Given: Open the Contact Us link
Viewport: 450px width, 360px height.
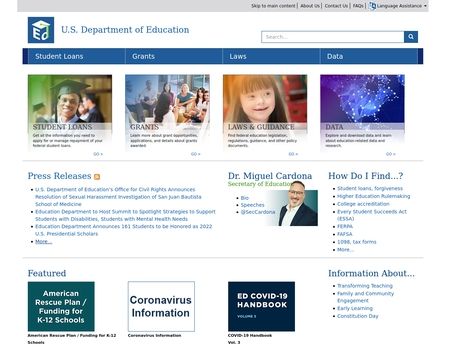Looking at the screenshot, I should (336, 6).
